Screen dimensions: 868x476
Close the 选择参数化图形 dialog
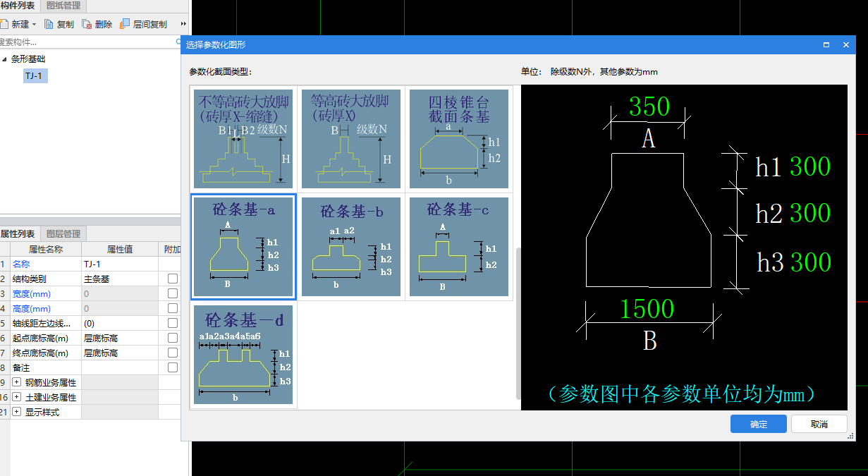[846, 44]
